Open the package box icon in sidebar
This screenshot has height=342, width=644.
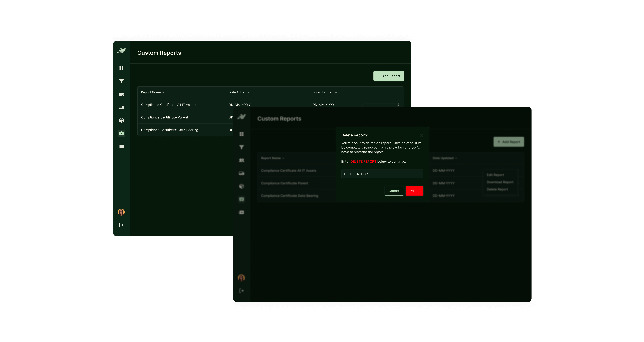[121, 121]
